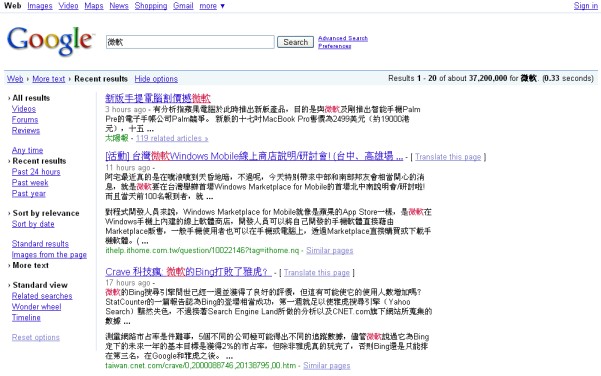Click the Google logo
The height and width of the screenshot is (376, 601).
coord(50,41)
